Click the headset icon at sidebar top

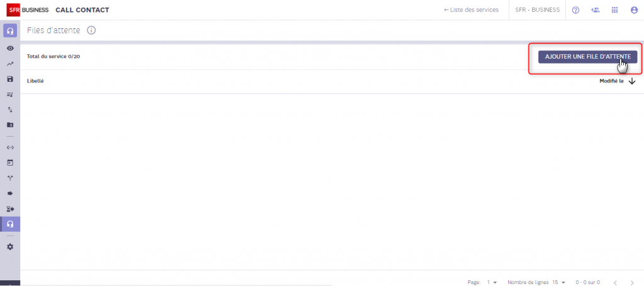(10, 31)
